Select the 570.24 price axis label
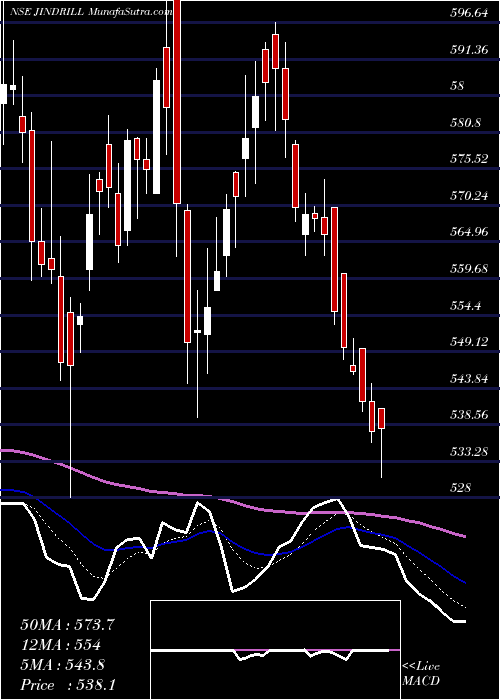This screenshot has height=700, width=500. [468, 196]
